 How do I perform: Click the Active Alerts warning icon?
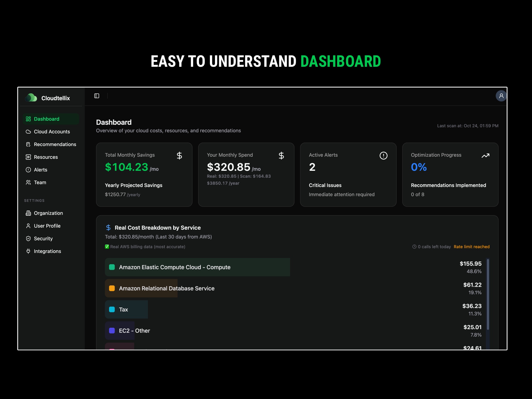click(x=383, y=156)
